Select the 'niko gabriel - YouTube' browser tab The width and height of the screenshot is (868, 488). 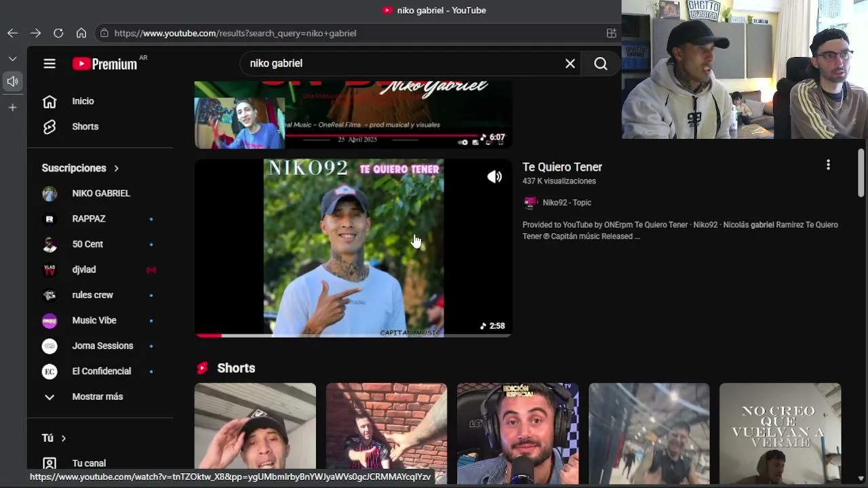pos(434,10)
